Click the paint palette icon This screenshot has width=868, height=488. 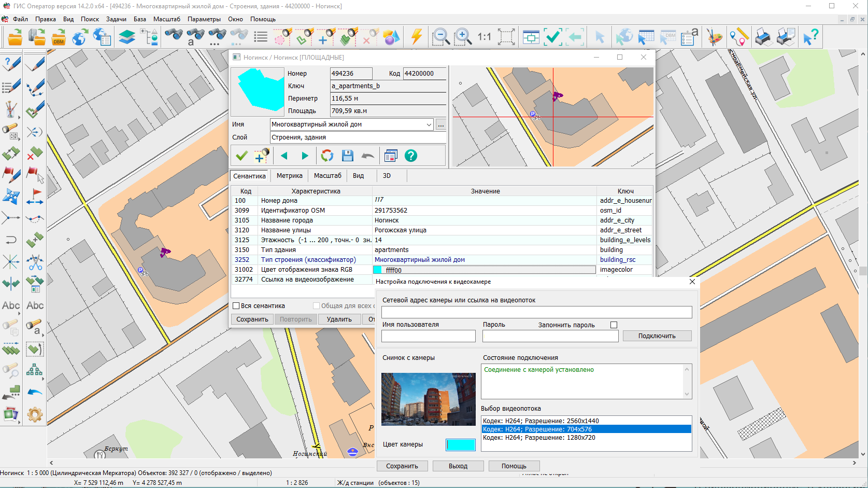coord(714,37)
